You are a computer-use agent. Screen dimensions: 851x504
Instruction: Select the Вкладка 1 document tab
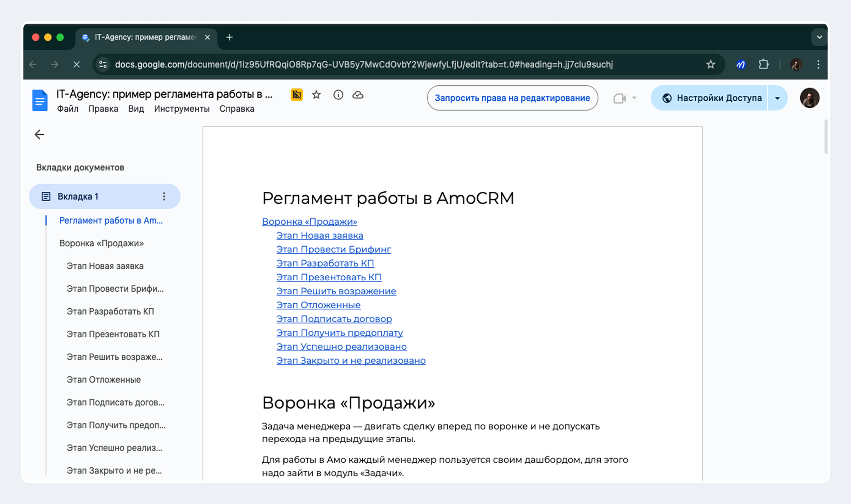click(105, 196)
